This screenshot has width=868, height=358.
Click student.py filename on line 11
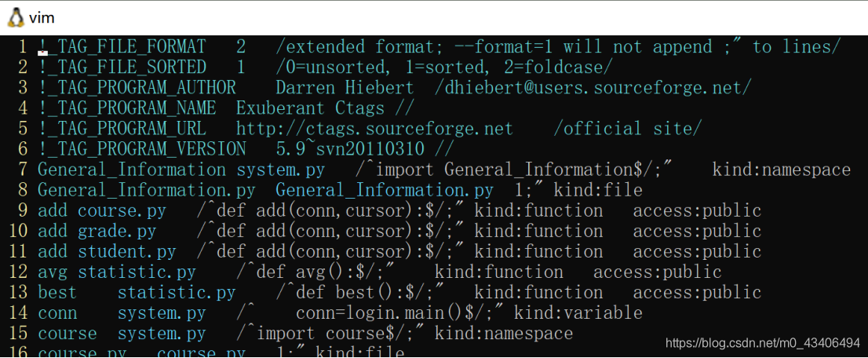coord(127,251)
